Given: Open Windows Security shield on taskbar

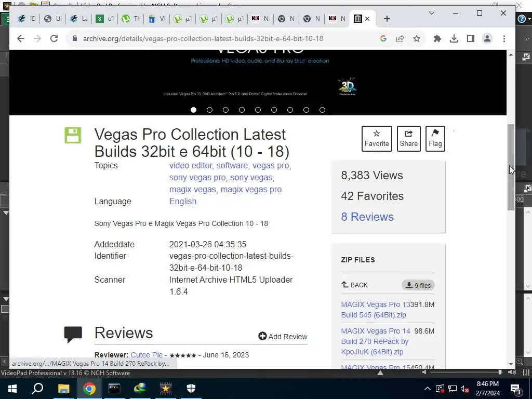Looking at the screenshot, I should [x=191, y=389].
